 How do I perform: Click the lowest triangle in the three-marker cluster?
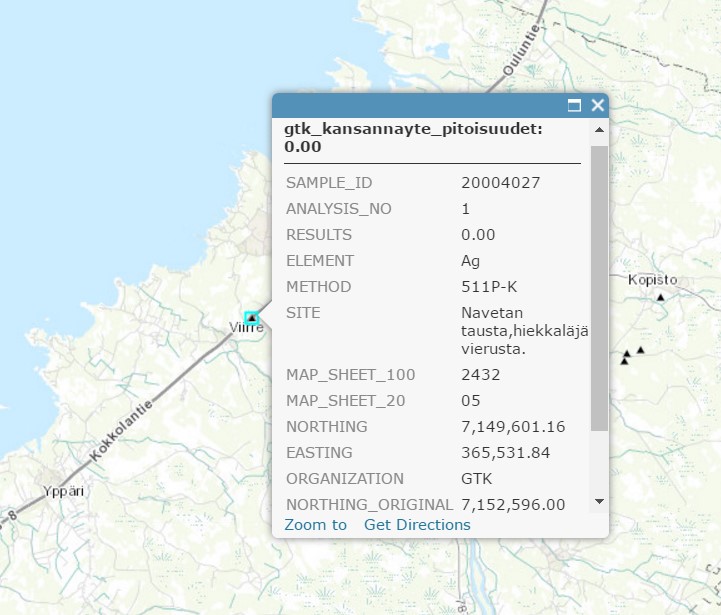(624, 361)
